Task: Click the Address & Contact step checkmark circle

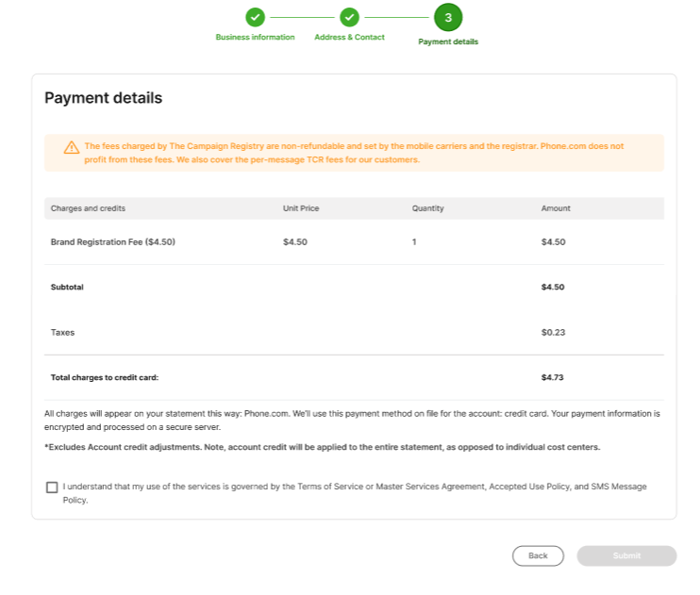Action: pyautogui.click(x=349, y=17)
